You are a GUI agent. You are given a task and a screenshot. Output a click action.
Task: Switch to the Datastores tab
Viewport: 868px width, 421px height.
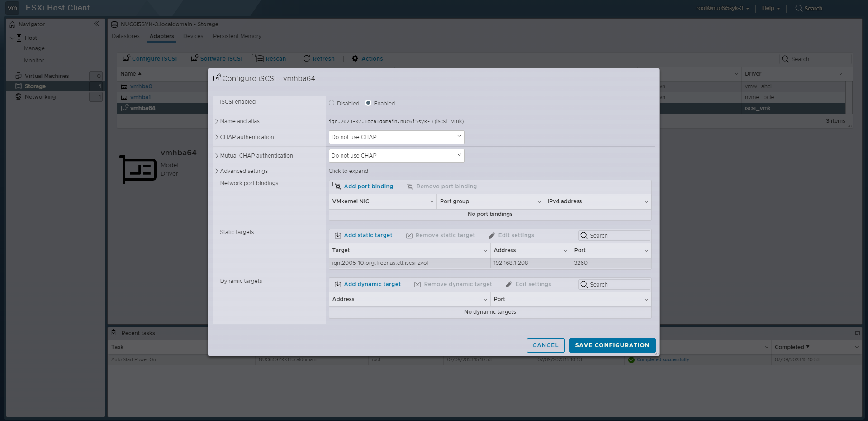[x=126, y=36]
